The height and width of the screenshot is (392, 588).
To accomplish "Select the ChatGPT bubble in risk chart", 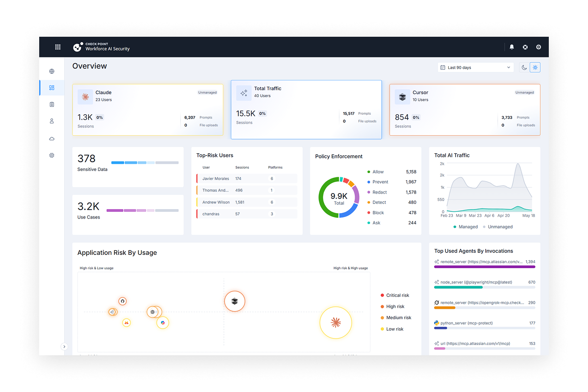I will [x=153, y=312].
